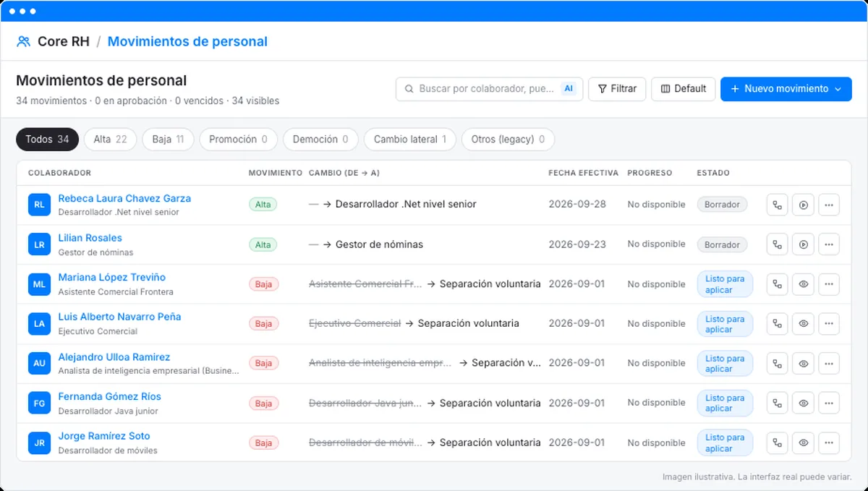The height and width of the screenshot is (491, 868).
Task: Open workflow icon for Lilian Rosales
Action: (778, 244)
